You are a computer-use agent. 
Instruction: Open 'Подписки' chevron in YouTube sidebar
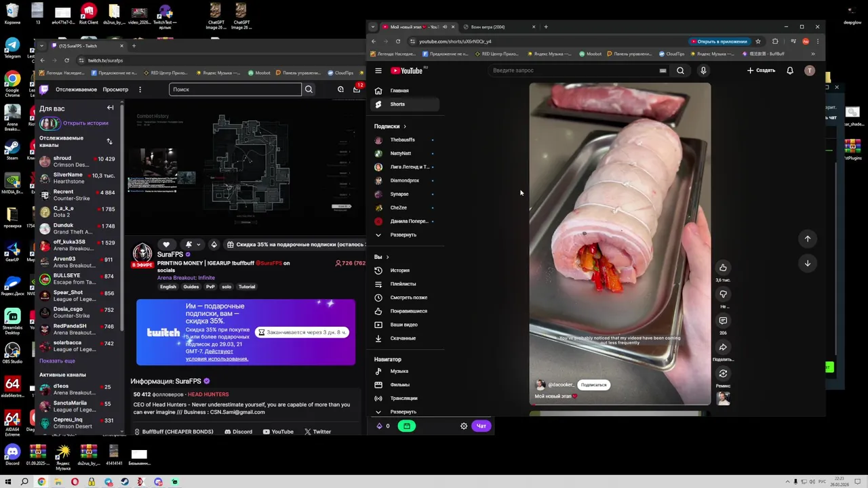[405, 126]
